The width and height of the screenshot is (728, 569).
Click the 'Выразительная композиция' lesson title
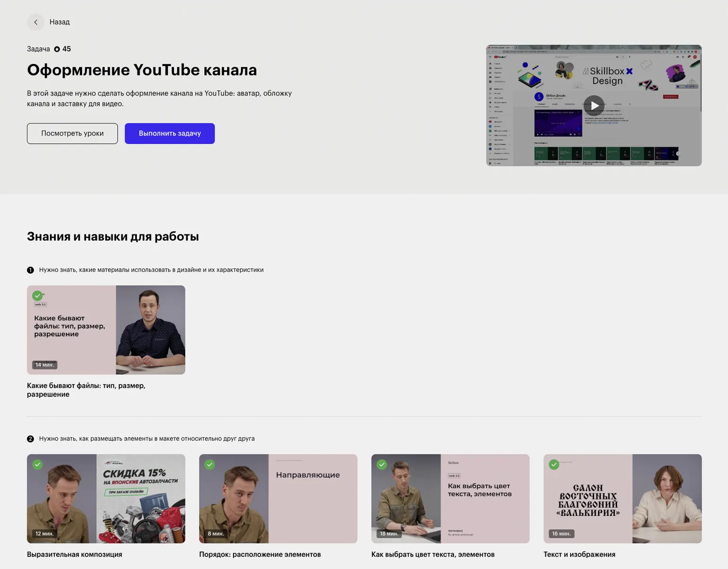pyautogui.click(x=74, y=554)
